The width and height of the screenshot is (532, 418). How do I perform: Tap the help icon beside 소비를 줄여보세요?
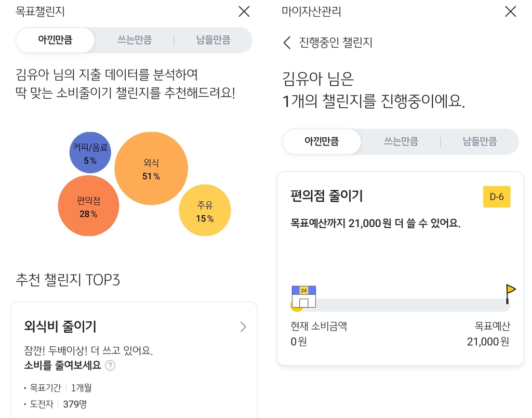click(110, 365)
